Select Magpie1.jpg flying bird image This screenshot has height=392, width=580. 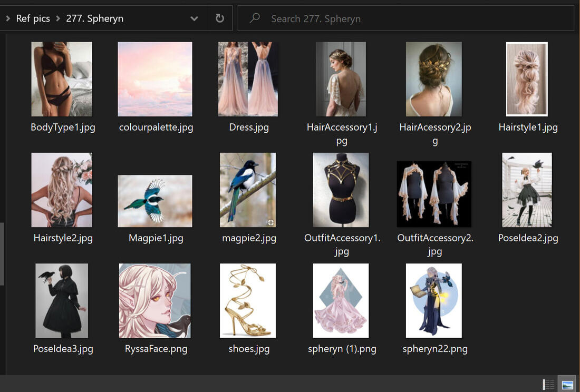(x=155, y=201)
